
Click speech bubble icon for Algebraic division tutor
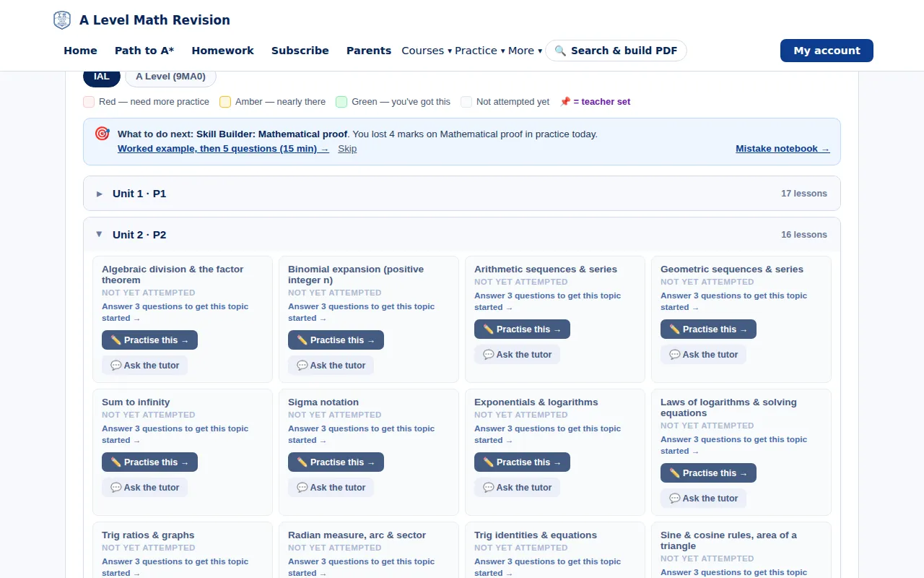[116, 366]
